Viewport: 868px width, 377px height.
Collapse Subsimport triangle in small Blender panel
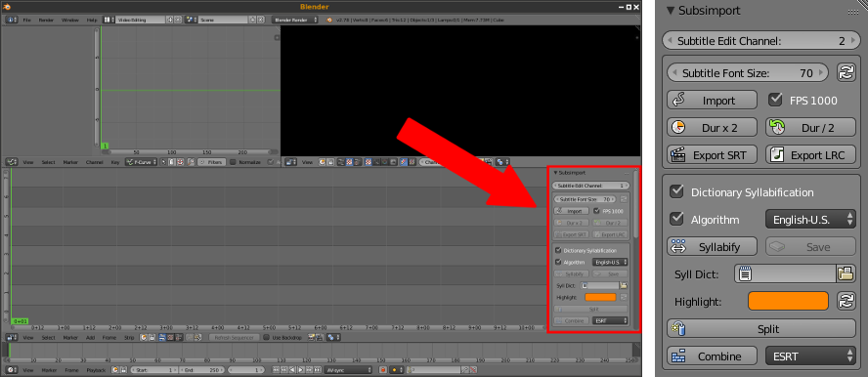pos(555,173)
